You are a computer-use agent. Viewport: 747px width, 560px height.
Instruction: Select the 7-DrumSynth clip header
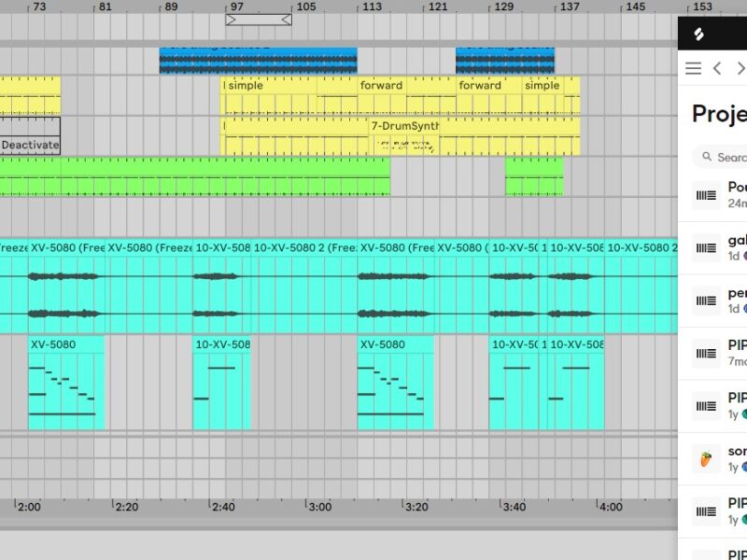click(x=404, y=126)
